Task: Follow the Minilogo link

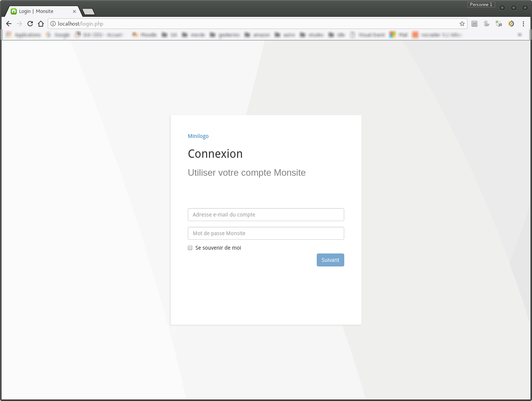Action: tap(198, 136)
